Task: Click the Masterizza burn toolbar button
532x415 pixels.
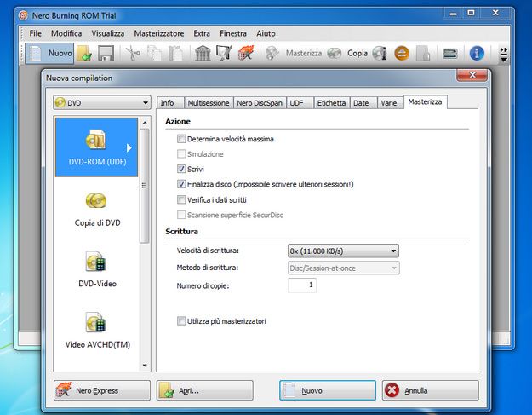Action: coord(294,54)
